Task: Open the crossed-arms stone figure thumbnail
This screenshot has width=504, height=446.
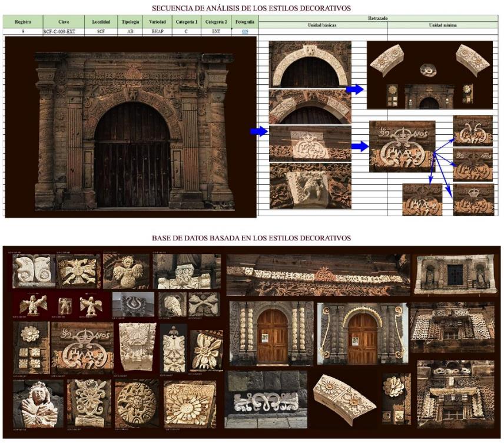Action: point(38,404)
